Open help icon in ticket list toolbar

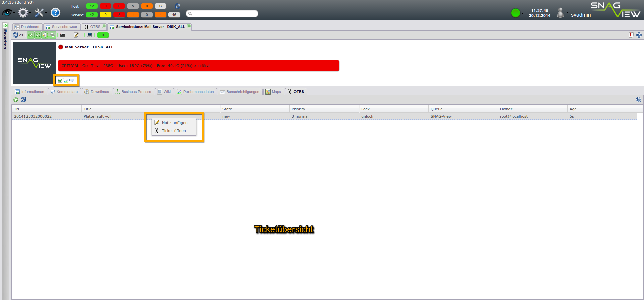click(x=639, y=100)
